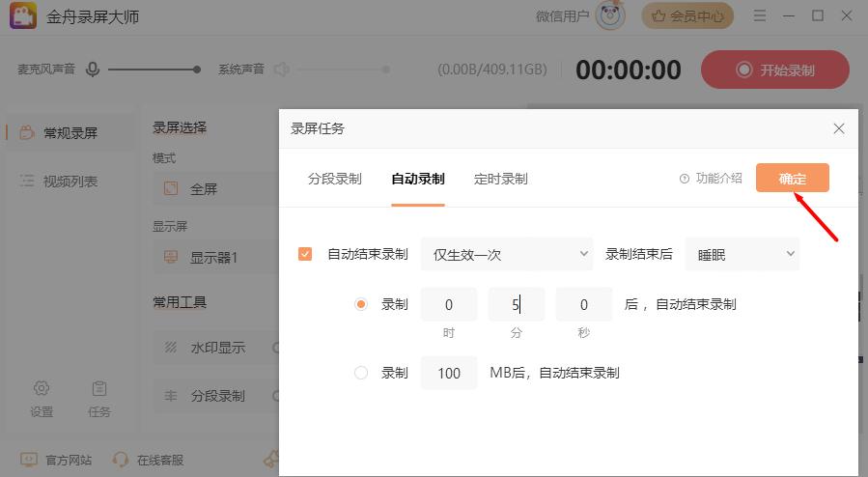Image resolution: width=868 pixels, height=477 pixels.
Task: Adjust the 系统声音 volume slider handle
Action: pyautogui.click(x=386, y=70)
